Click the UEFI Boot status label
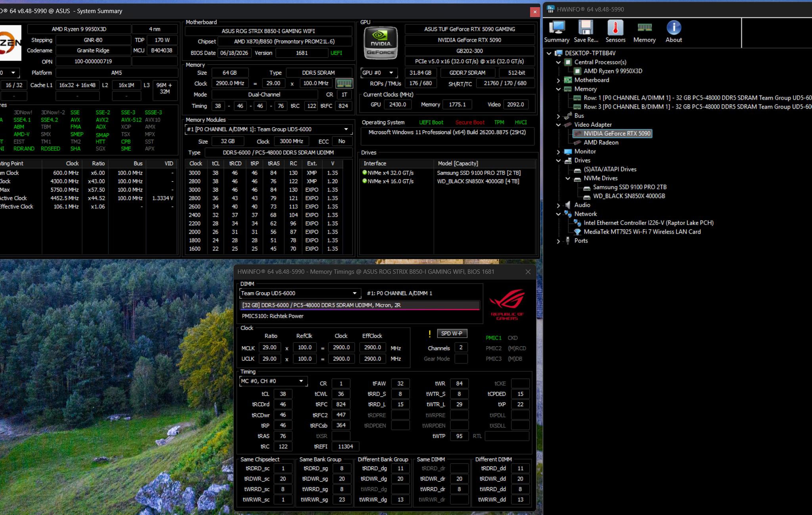The height and width of the screenshot is (515, 812). coord(431,123)
